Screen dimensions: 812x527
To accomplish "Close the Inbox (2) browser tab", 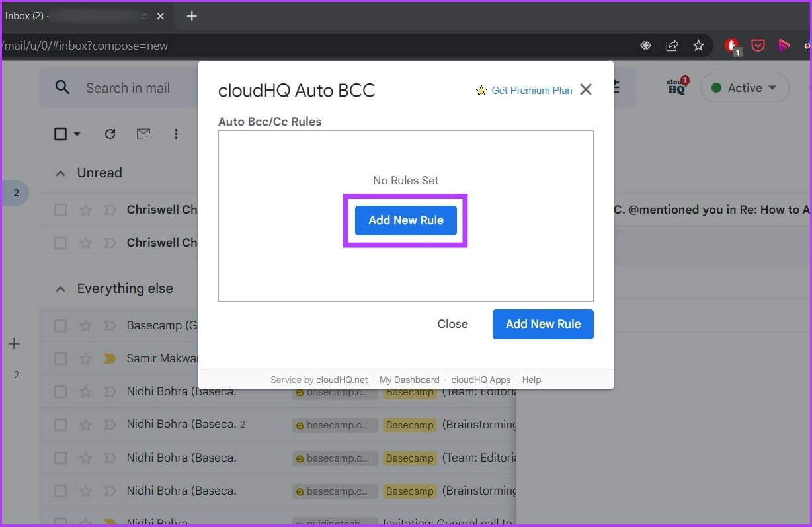I will point(160,16).
